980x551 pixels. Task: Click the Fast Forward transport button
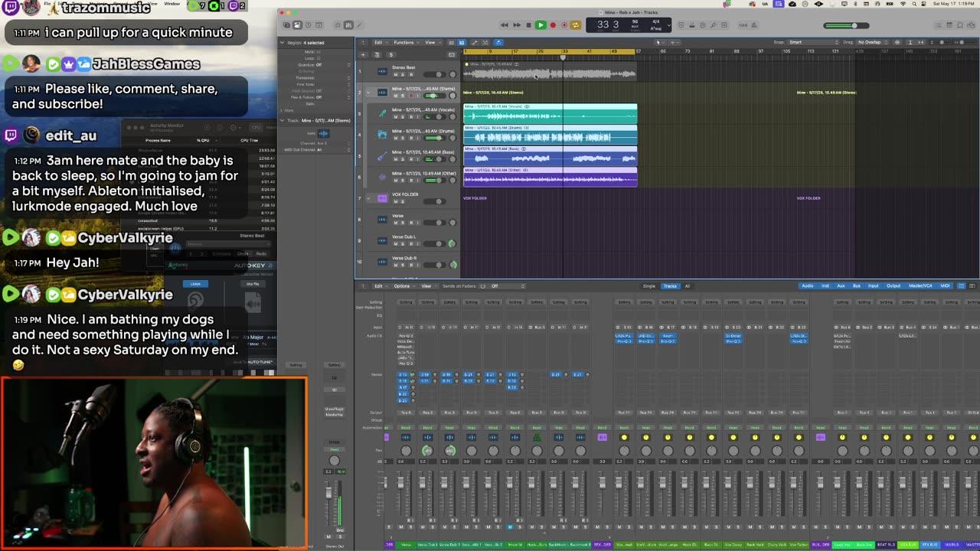pos(516,25)
